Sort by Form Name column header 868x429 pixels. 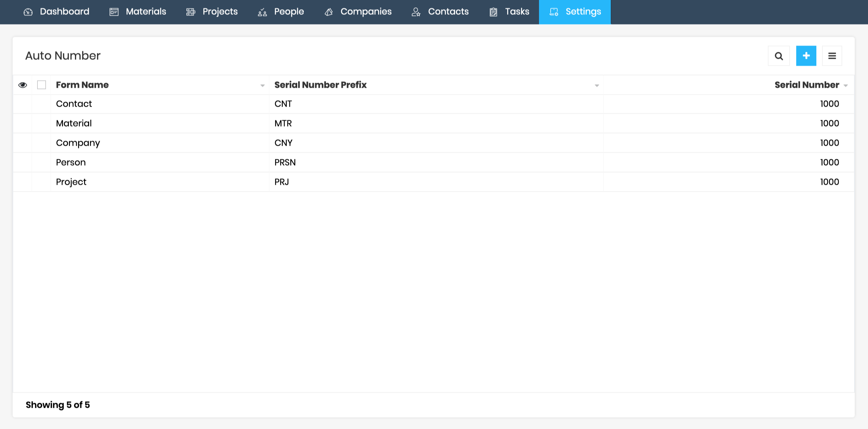pos(82,85)
